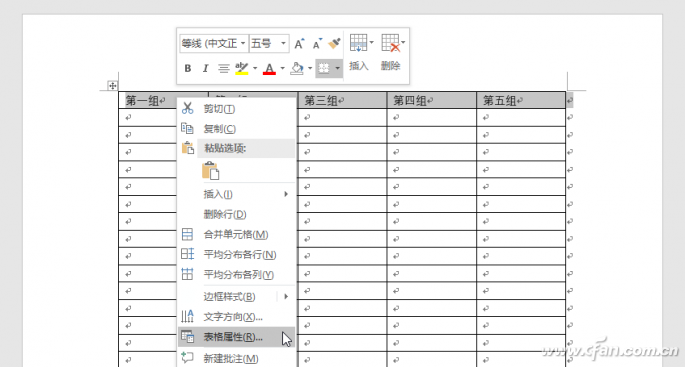Select 删除行(D) menu entry
The width and height of the screenshot is (685, 367).
pyautogui.click(x=236, y=214)
